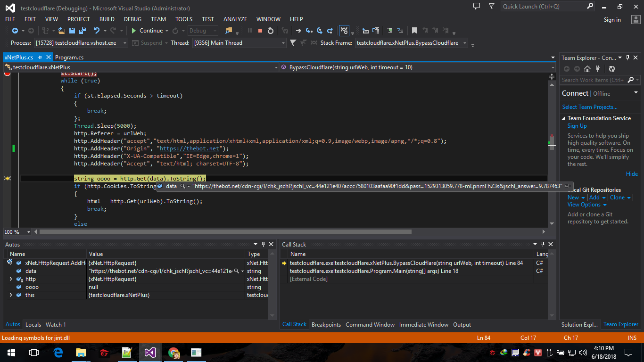Screen dimensions: 644x362
Task: Click the Step Over icon
Action: pyautogui.click(x=320, y=31)
